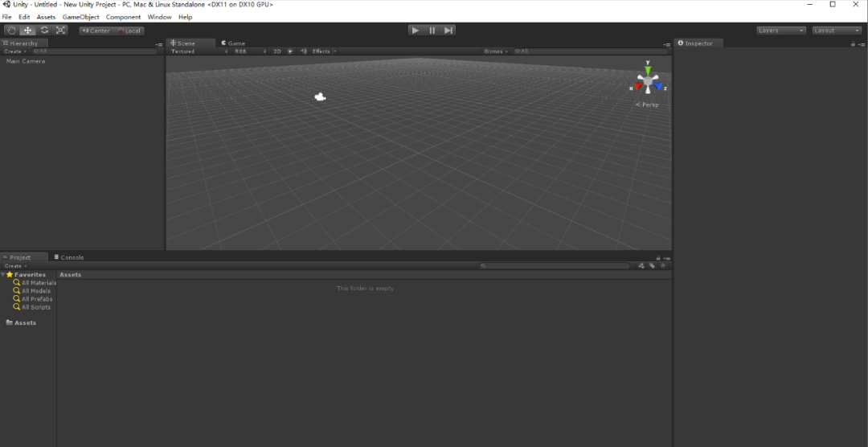Open the Gizmos dropdown
This screenshot has height=447, width=868.
tap(493, 51)
